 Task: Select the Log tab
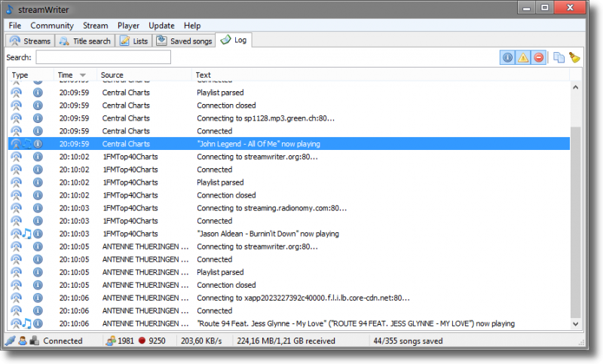(234, 40)
